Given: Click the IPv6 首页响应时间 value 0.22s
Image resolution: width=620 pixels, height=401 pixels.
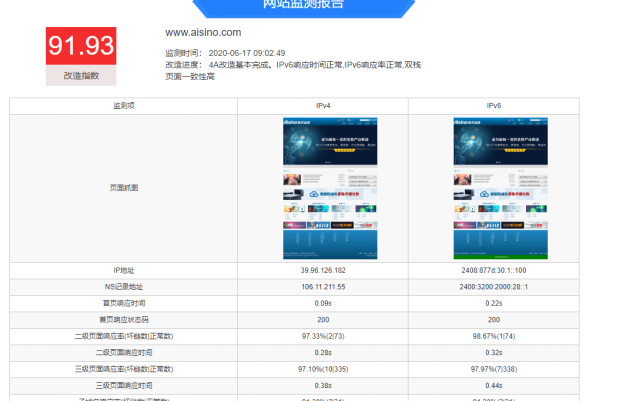Looking at the screenshot, I should [493, 303].
